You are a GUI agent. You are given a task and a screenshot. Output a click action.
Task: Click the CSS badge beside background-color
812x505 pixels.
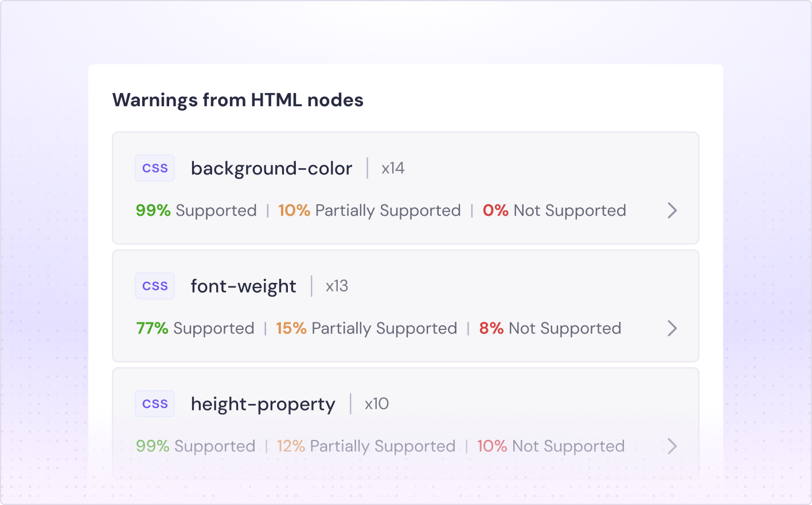coord(155,168)
